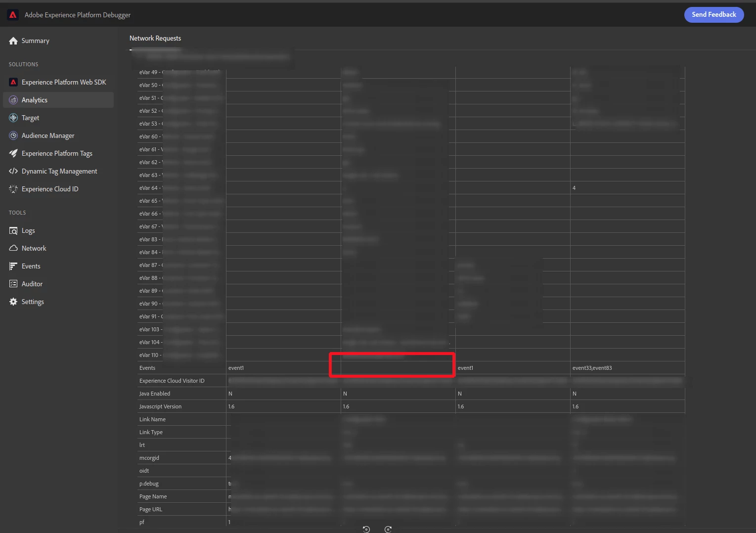Click the eVar 103 row label
Viewport: 756px width, 533px height.
coord(151,329)
